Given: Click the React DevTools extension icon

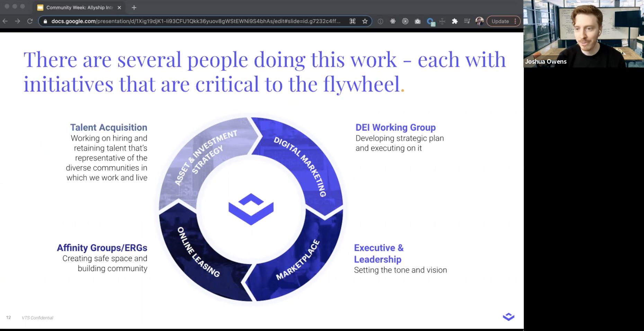Looking at the screenshot, I should coord(393,21).
